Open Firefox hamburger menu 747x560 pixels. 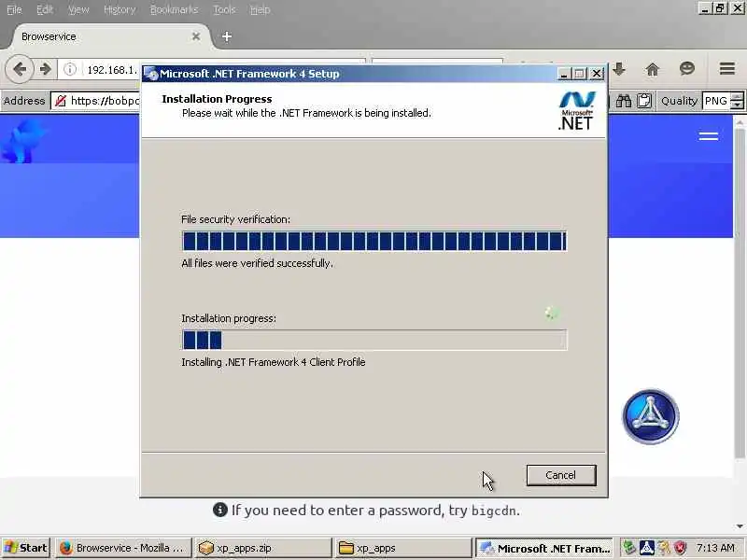[727, 69]
